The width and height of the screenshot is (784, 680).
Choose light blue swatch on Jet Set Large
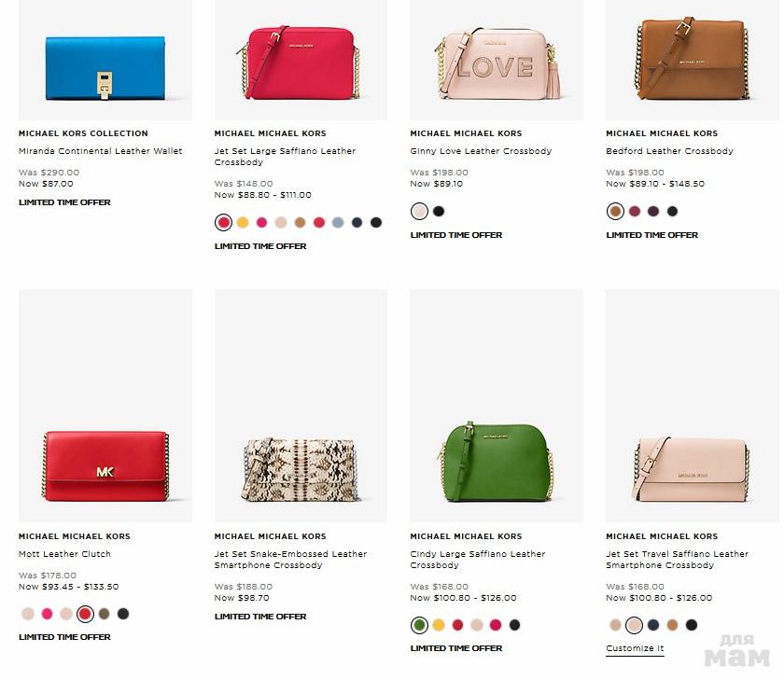coord(338,222)
